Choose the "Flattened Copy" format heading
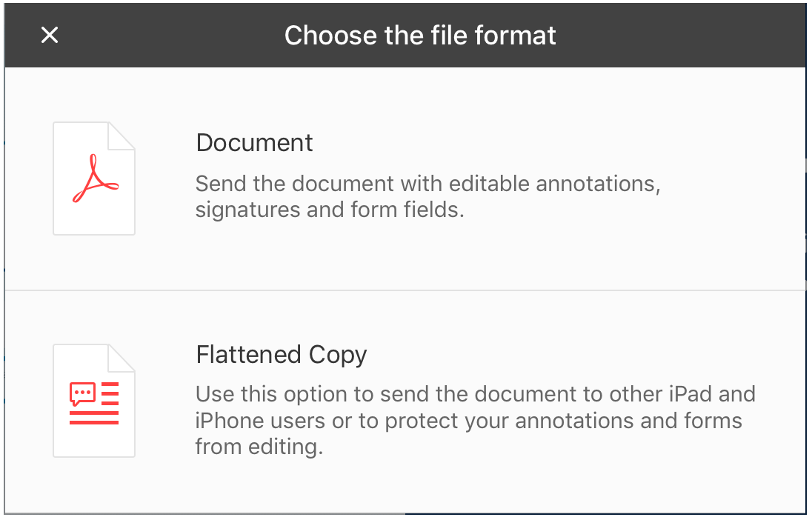The height and width of the screenshot is (520, 812). (x=281, y=355)
